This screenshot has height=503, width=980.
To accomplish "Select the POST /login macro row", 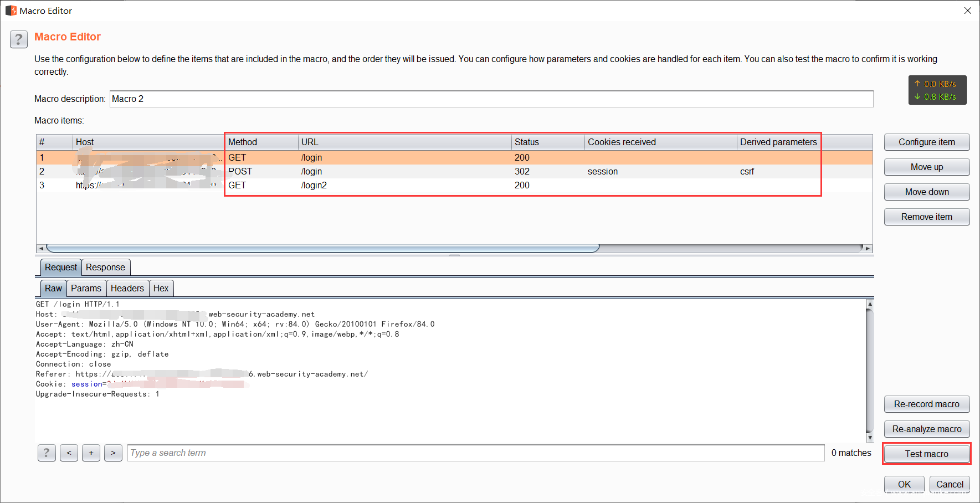I will [x=388, y=171].
